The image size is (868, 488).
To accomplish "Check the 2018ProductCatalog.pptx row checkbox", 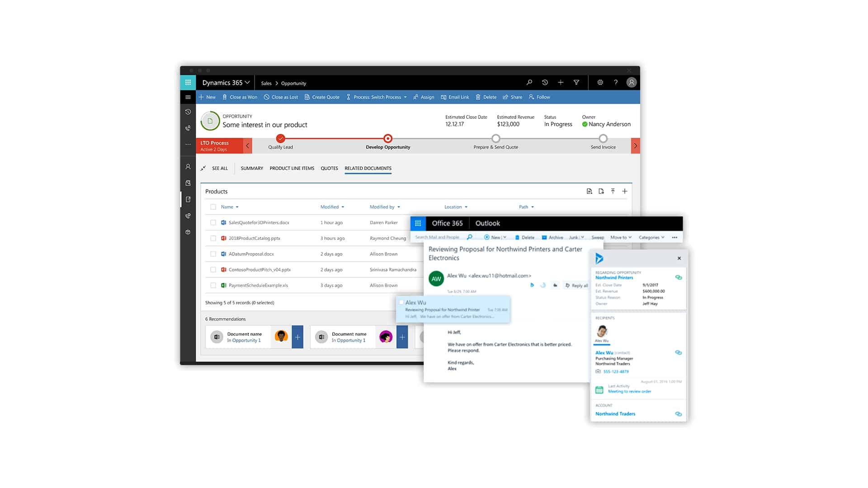I will coord(213,238).
